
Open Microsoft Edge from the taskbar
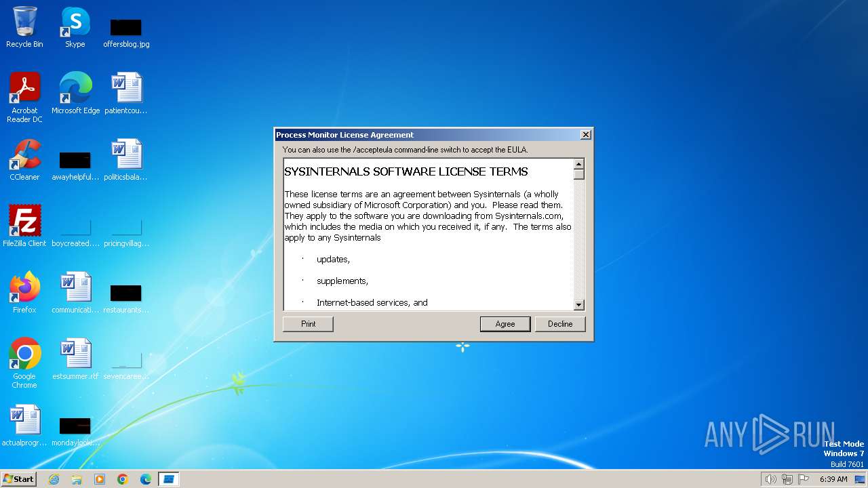[146, 479]
